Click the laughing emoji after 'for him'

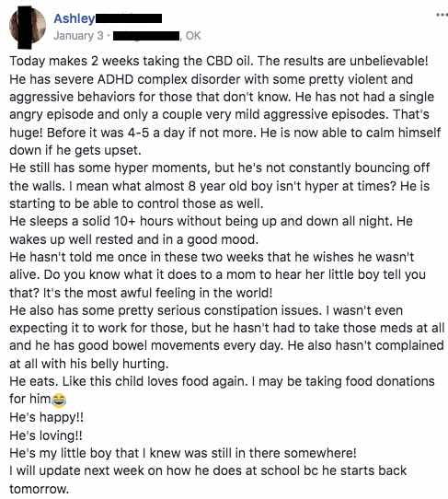[59, 400]
